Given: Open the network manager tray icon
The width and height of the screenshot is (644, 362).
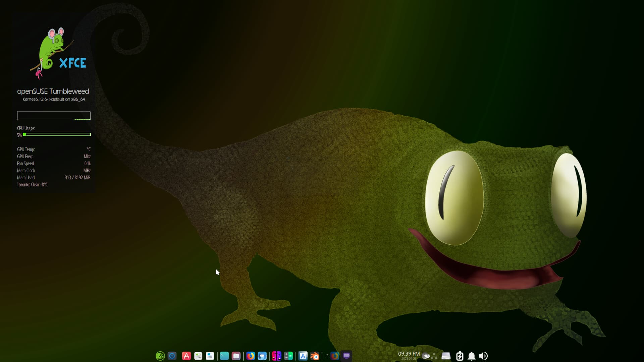Looking at the screenshot, I should 435,356.
